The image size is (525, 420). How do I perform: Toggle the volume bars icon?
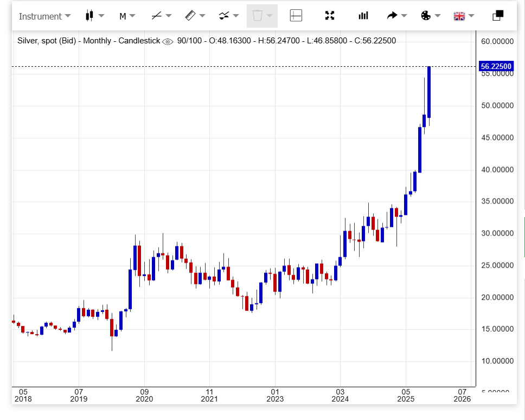pos(363,16)
